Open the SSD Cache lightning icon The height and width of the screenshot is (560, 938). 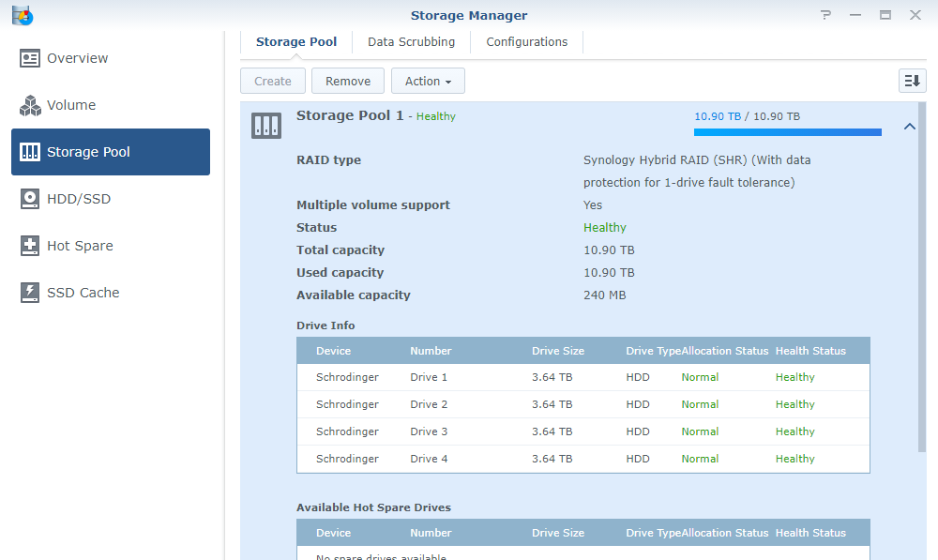(29, 293)
